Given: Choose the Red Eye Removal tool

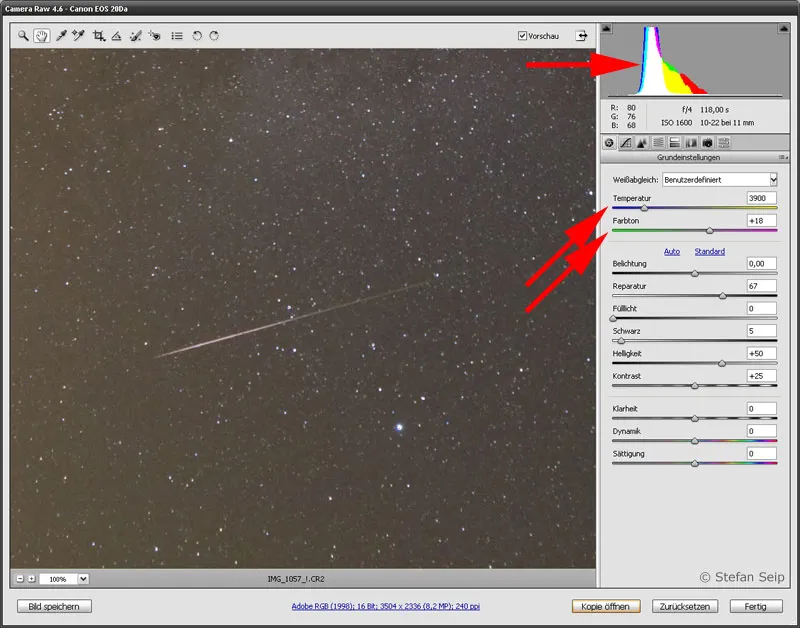Looking at the screenshot, I should pyautogui.click(x=154, y=36).
